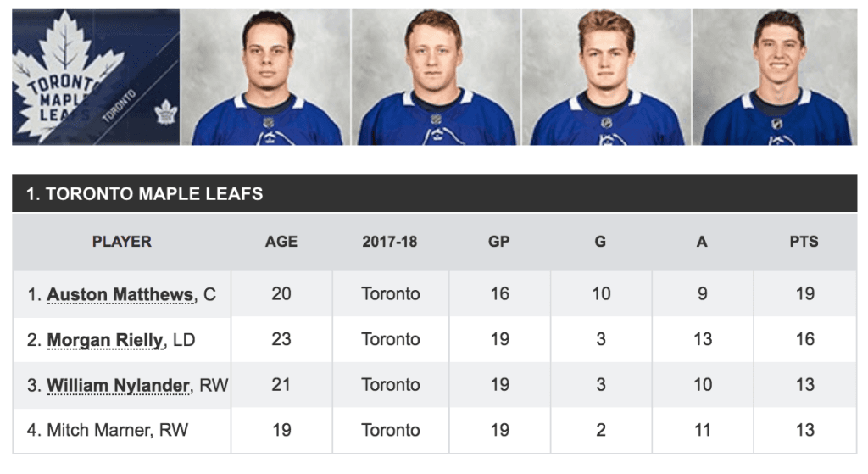Open the fourth smiling player headshot photo
The height and width of the screenshot is (474, 868).
[x=775, y=77]
